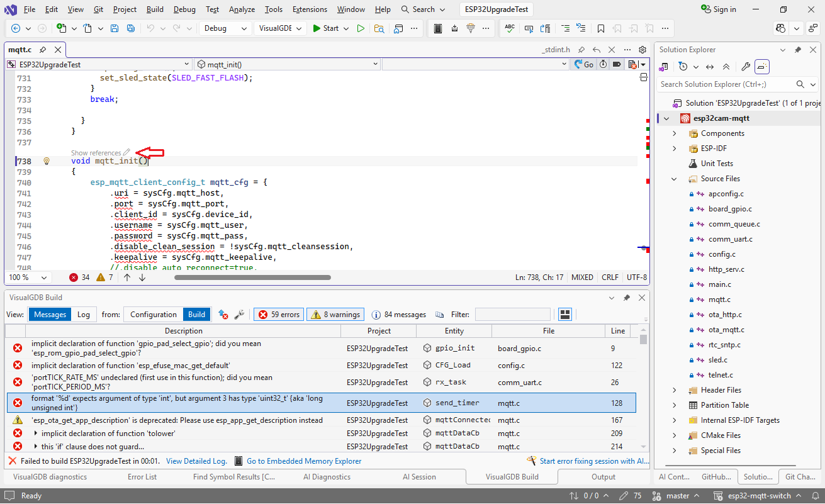Click the lightbulb quick actions icon
Screen dimensions: 825x504
tap(46, 161)
